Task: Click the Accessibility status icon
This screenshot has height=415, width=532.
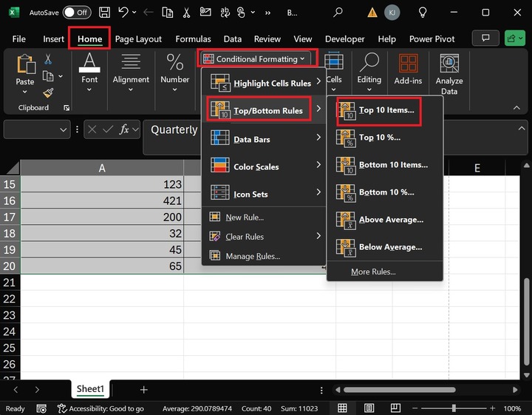Action: point(62,408)
